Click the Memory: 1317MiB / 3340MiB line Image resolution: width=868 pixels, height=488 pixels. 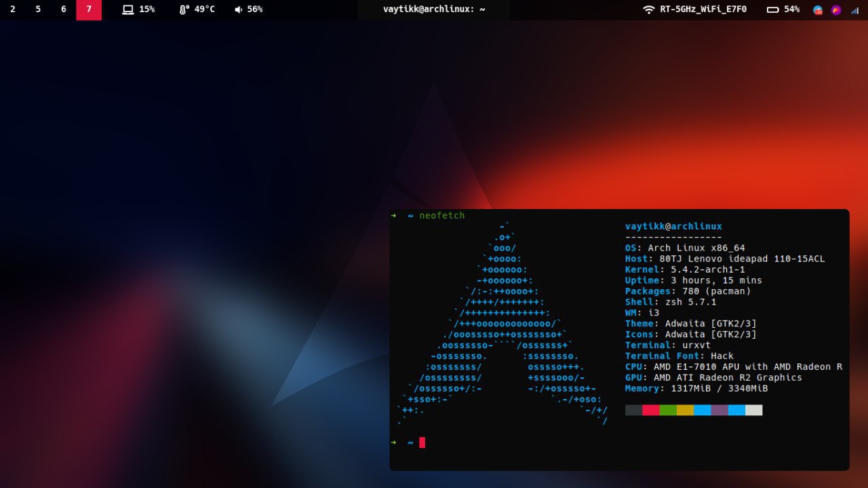tap(696, 389)
